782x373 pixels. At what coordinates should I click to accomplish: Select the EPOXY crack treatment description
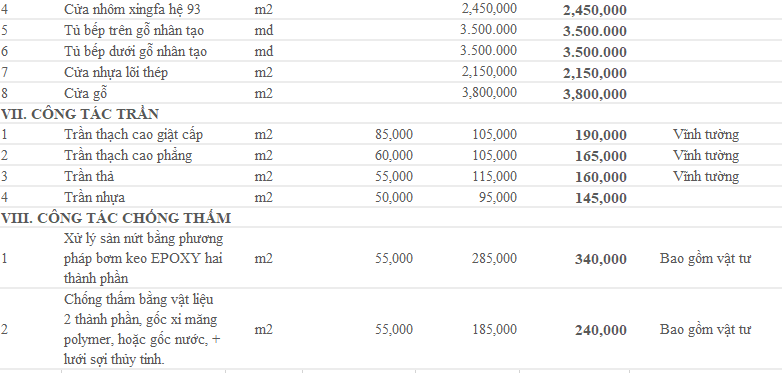144,258
